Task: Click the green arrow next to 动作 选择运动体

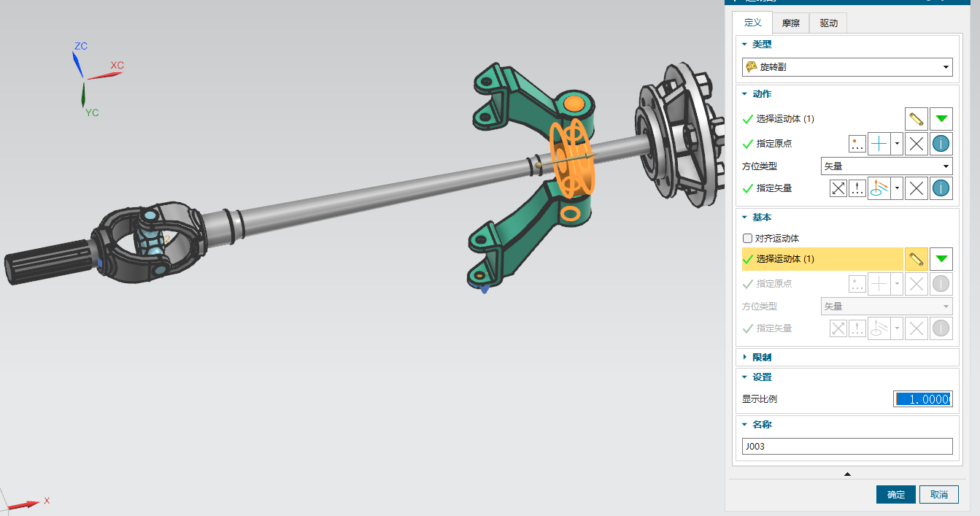Action: pyautogui.click(x=941, y=119)
